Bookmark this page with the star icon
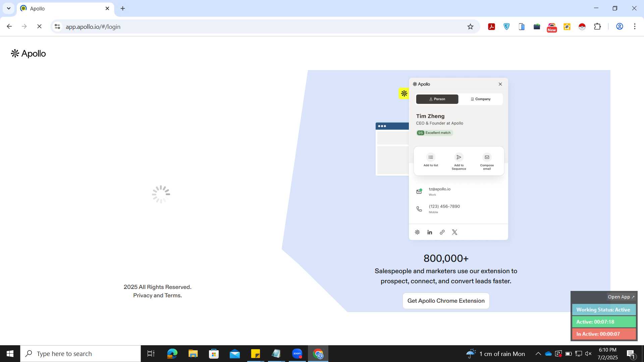644x362 pixels. [x=470, y=26]
